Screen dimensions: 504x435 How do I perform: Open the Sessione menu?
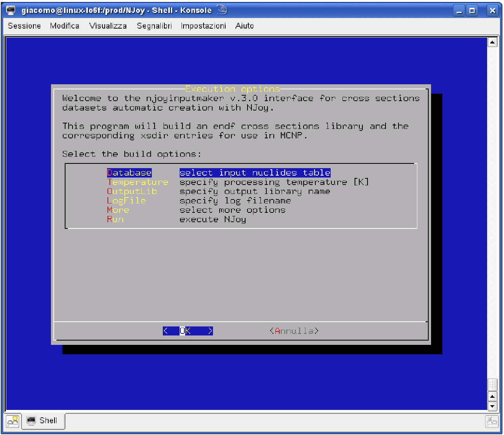24,26
